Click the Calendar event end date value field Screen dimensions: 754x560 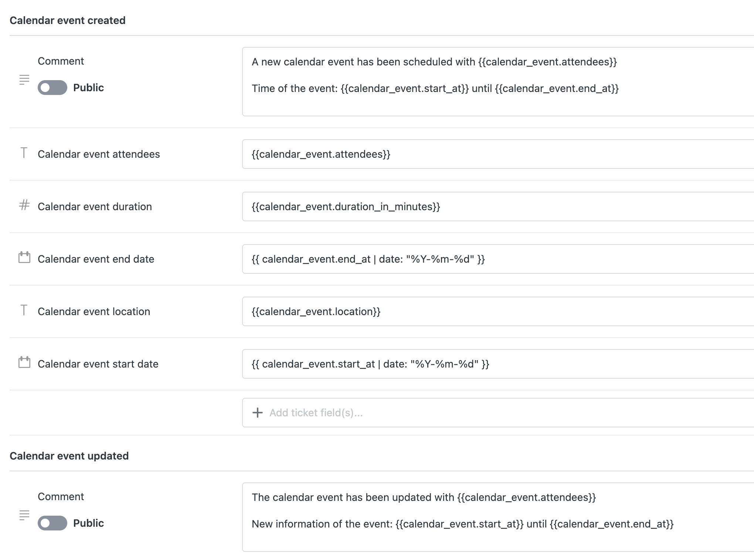click(498, 259)
